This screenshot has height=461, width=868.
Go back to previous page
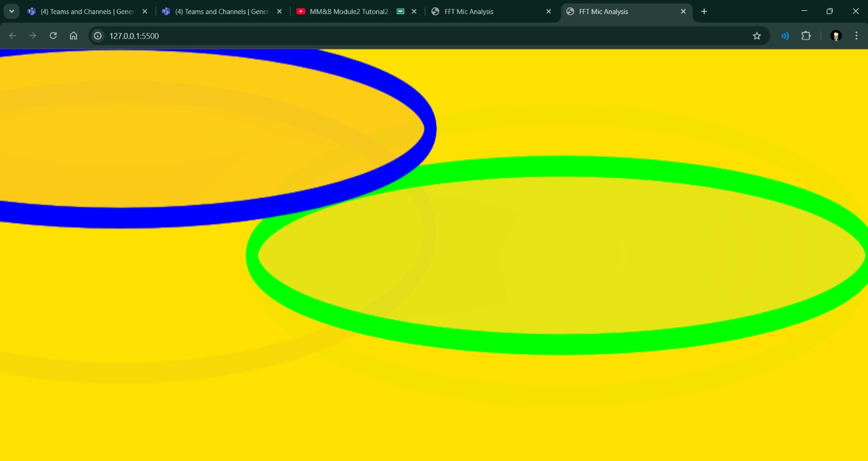coord(12,36)
